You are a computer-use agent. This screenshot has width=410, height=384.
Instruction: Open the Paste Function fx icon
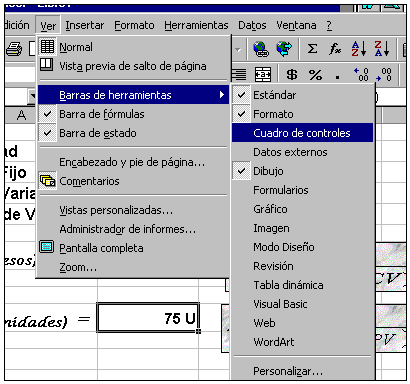[x=335, y=49]
